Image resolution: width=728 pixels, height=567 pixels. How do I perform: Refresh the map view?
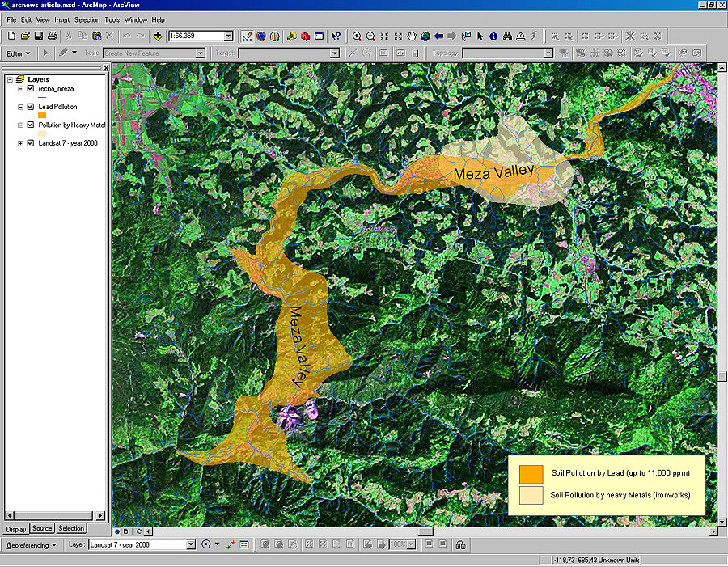pyautogui.click(x=138, y=531)
